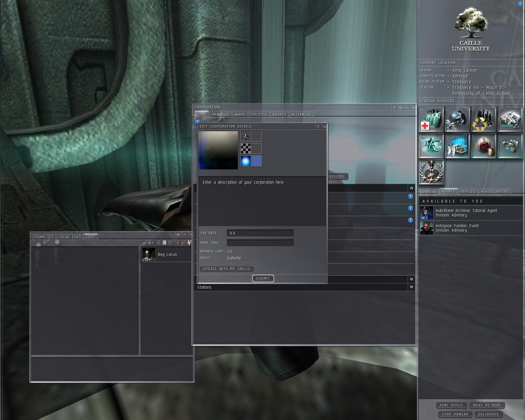Screen dimensions: 525x420
Task: Click Bey Locus in the chat member list
Action: click(x=167, y=255)
